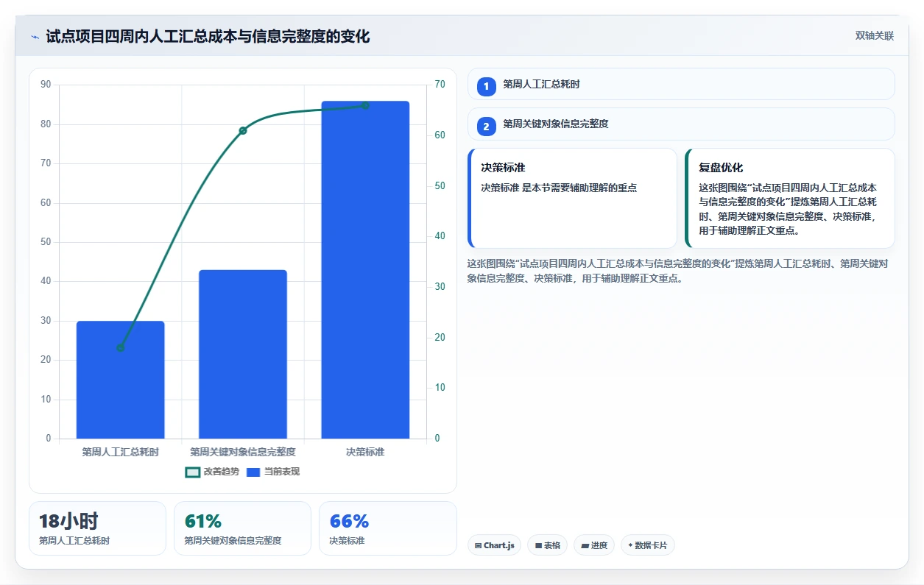
Task: Click the x-axis label 第周人工汇总耗时
Action: [x=121, y=452]
